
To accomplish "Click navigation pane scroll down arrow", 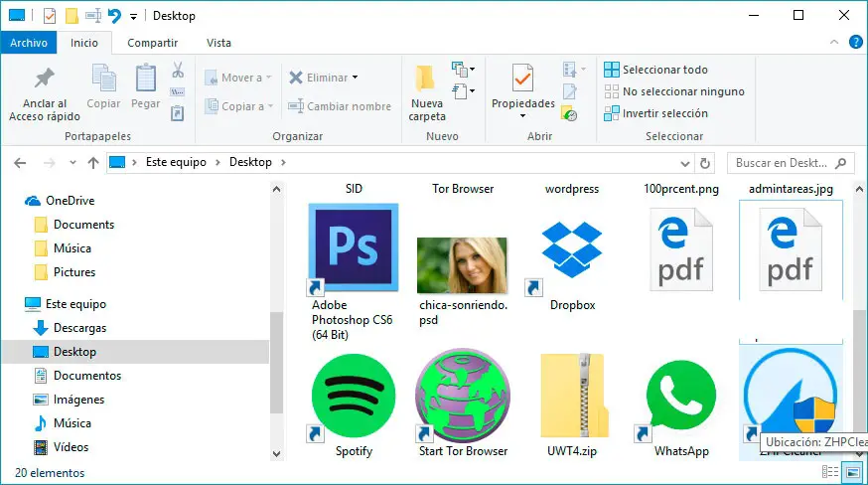I will pos(276,454).
